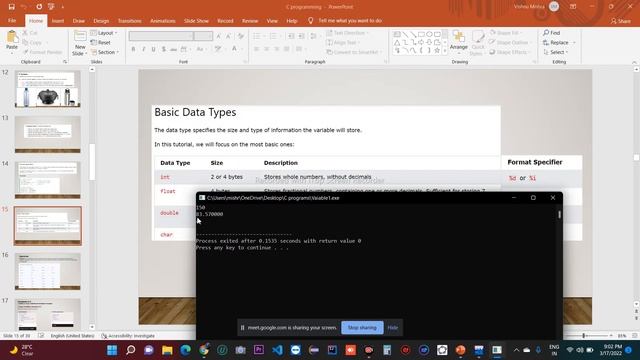Click Accessibility: Investigate in status bar
640x360 pixels.
(x=128, y=336)
